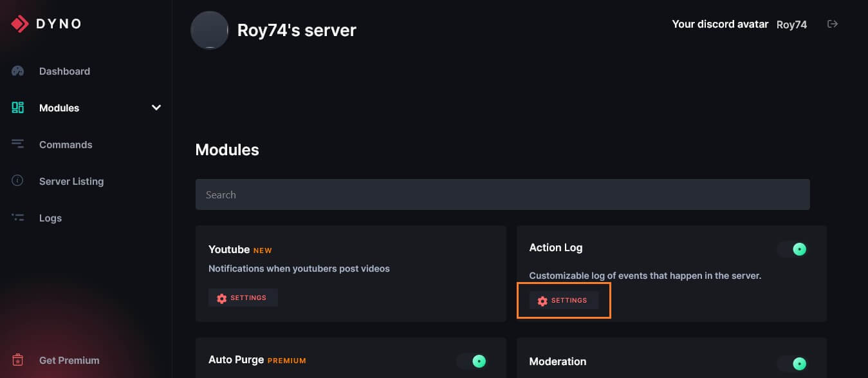The image size is (868, 378).
Task: Focus the modules Search field
Action: 503,194
